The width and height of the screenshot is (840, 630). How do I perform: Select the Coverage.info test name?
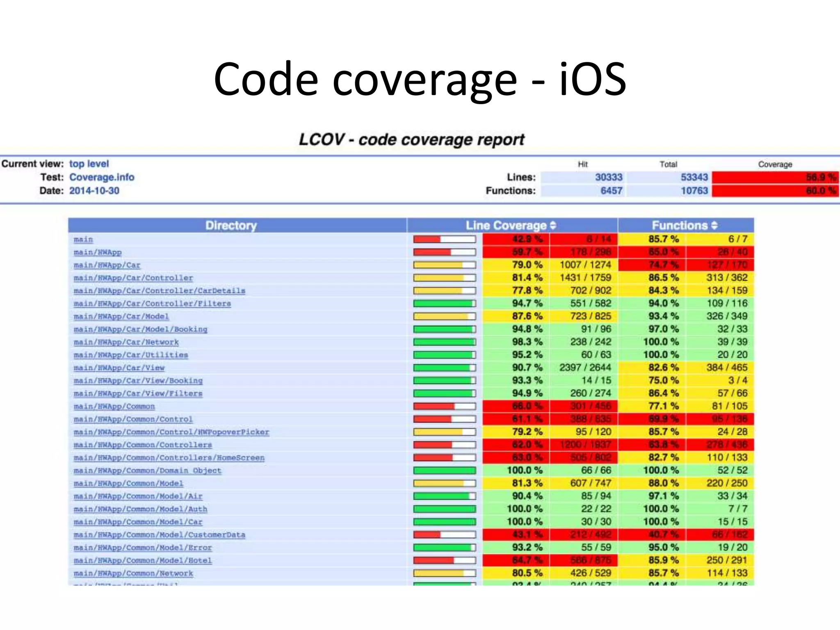coord(102,177)
